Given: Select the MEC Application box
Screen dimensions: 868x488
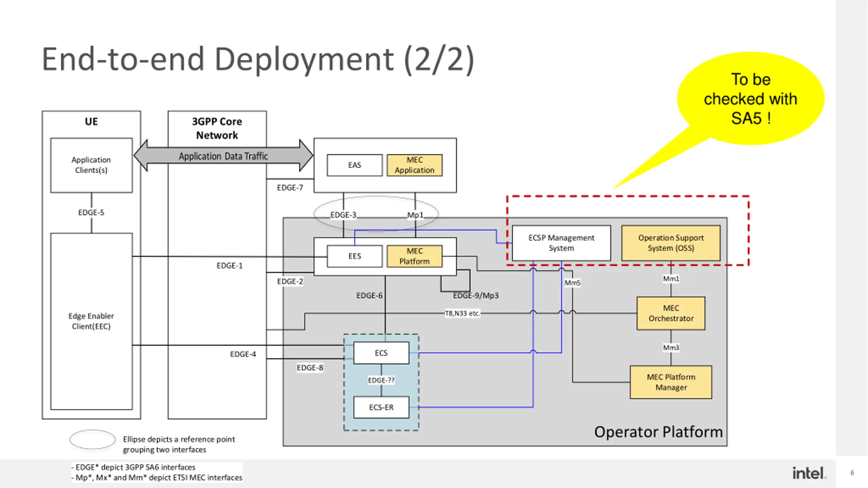Looking at the screenshot, I should [x=414, y=165].
